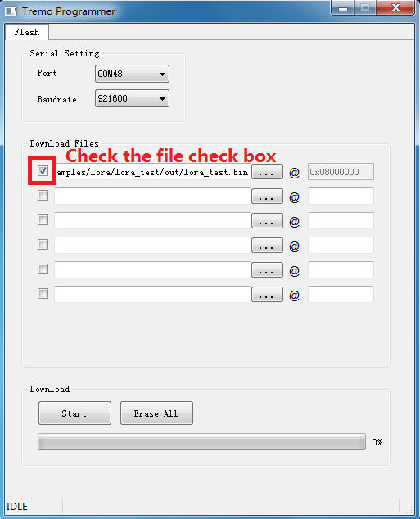Click the Tremo Programmer title bar icon
This screenshot has width=420, height=519.
point(11,11)
